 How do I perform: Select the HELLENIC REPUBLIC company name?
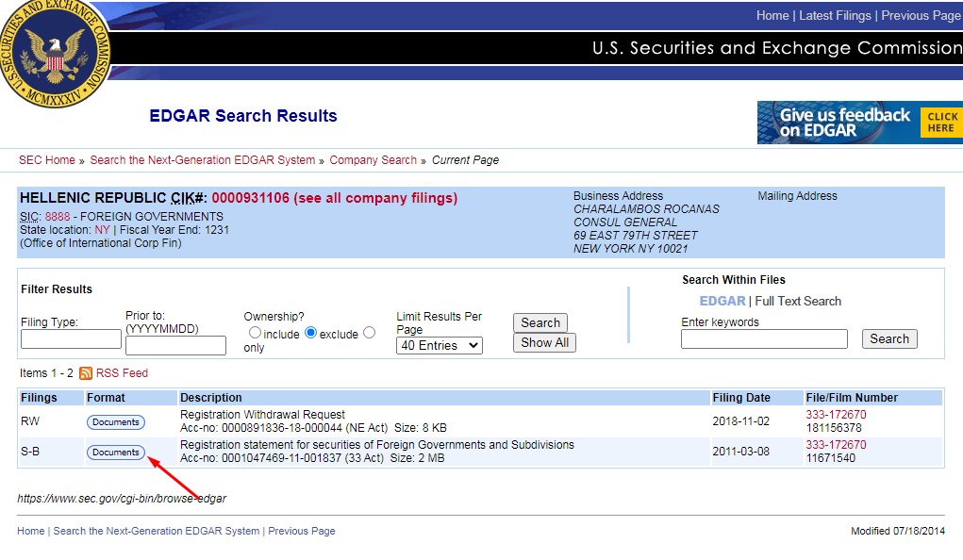[92, 198]
